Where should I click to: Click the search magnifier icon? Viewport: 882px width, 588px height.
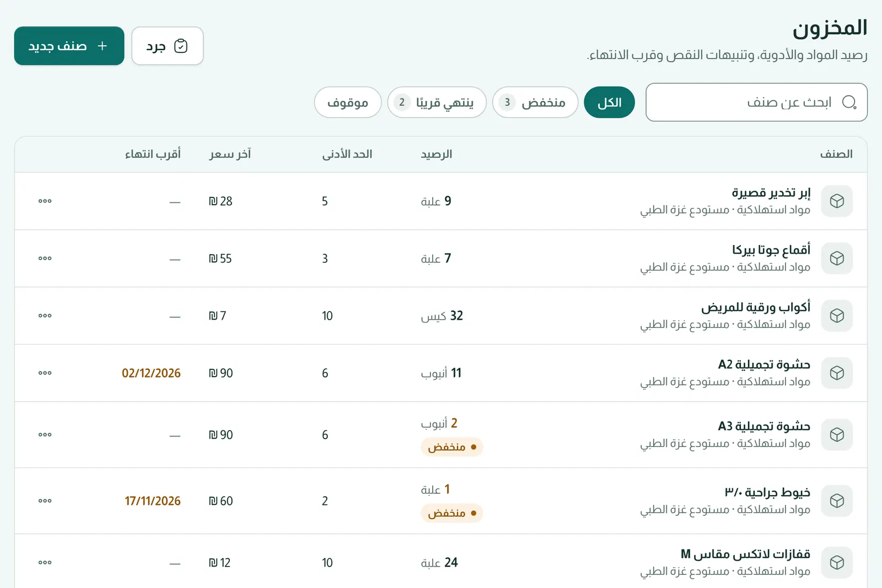(x=849, y=102)
